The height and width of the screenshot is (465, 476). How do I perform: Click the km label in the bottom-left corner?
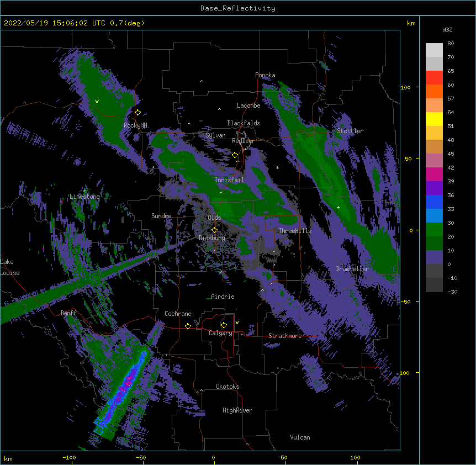(8, 458)
